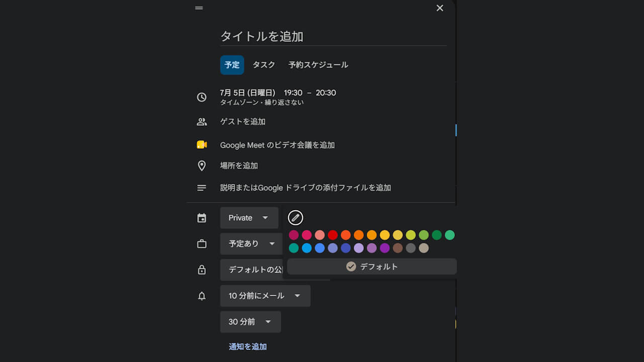Screen dimensions: 644x362
Task: Open the 10 分前にメール notification dropdown
Action: point(265,296)
